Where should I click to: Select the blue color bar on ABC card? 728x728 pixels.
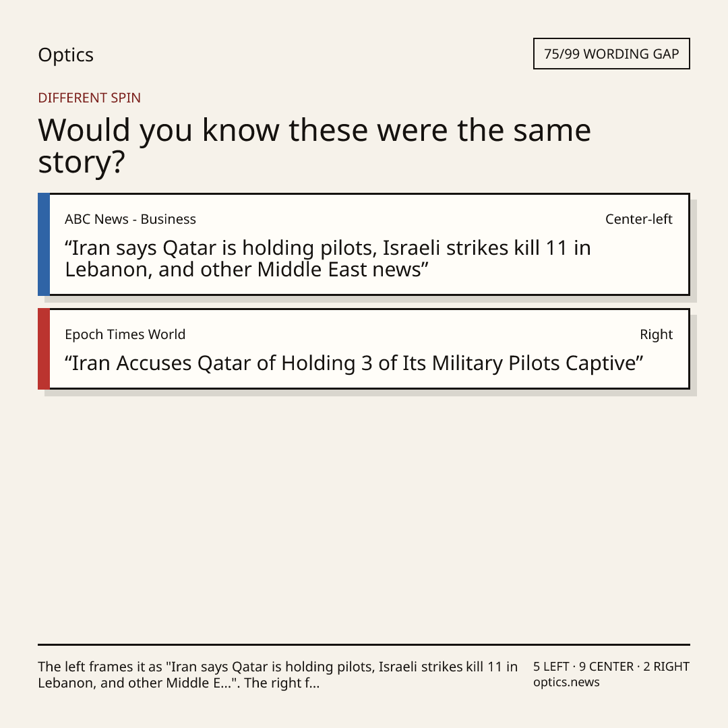pyautogui.click(x=44, y=244)
